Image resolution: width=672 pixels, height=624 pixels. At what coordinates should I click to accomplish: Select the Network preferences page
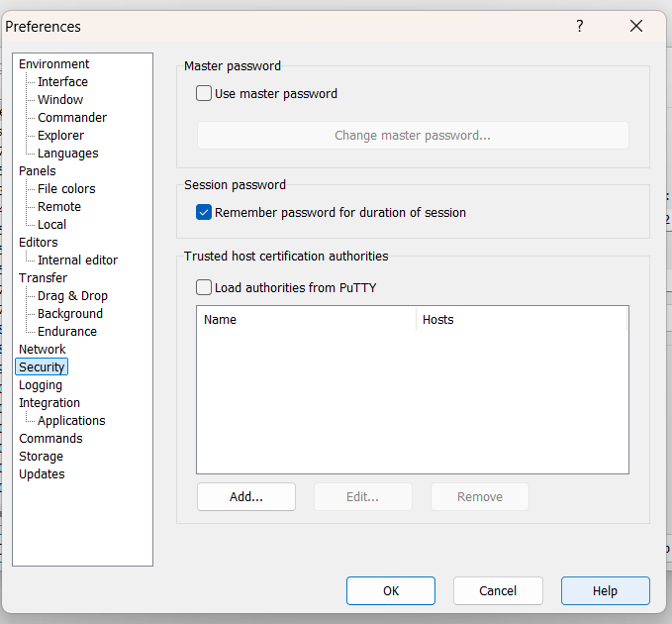point(43,350)
